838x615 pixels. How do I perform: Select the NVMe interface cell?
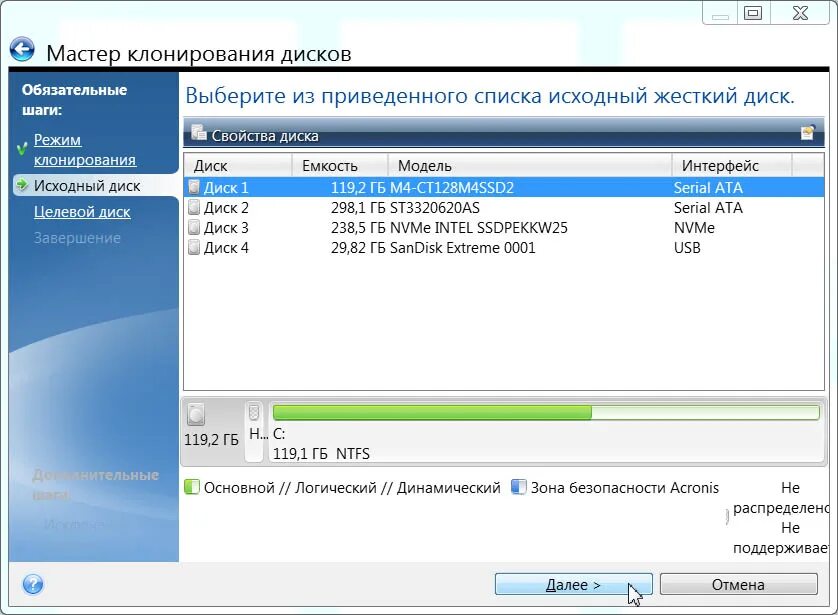tap(694, 228)
